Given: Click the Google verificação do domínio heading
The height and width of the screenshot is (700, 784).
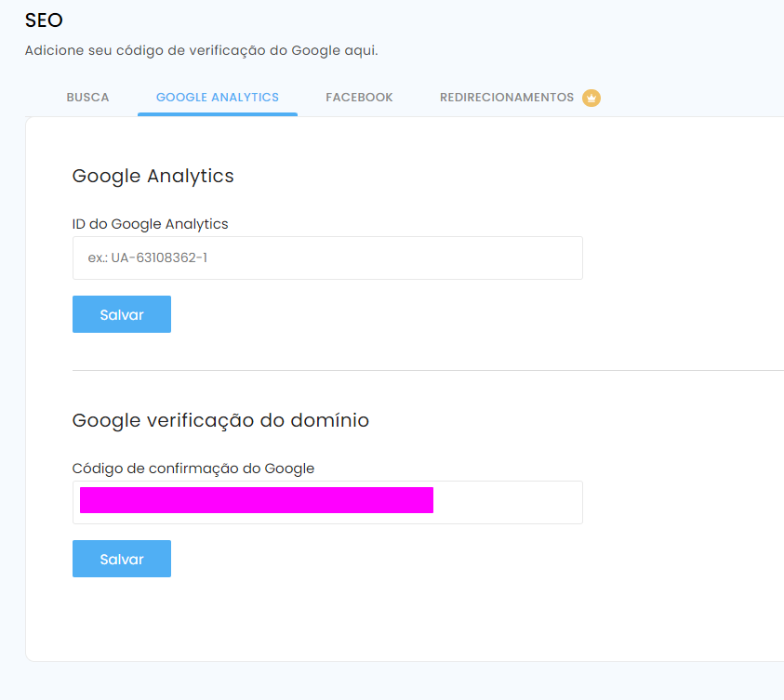Looking at the screenshot, I should 220,421.
